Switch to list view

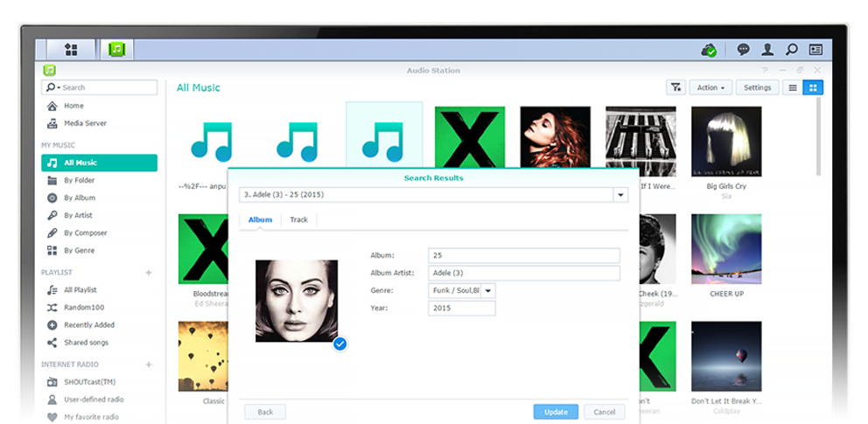[x=793, y=87]
